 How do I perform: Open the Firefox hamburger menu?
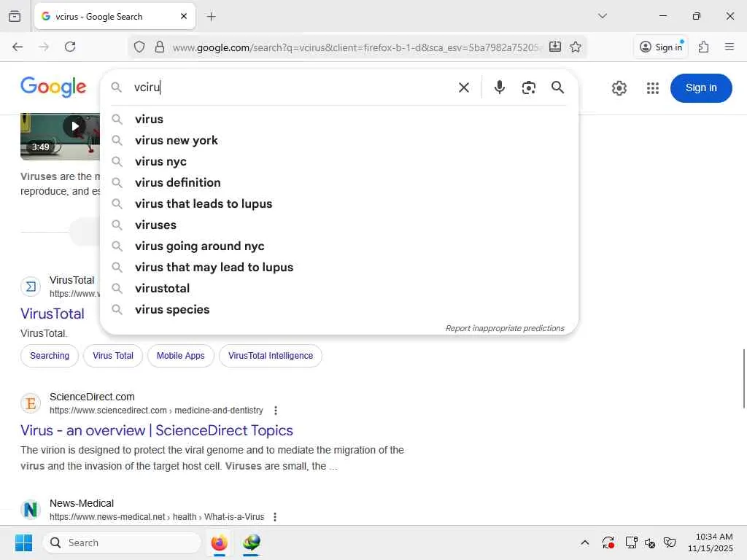729,47
